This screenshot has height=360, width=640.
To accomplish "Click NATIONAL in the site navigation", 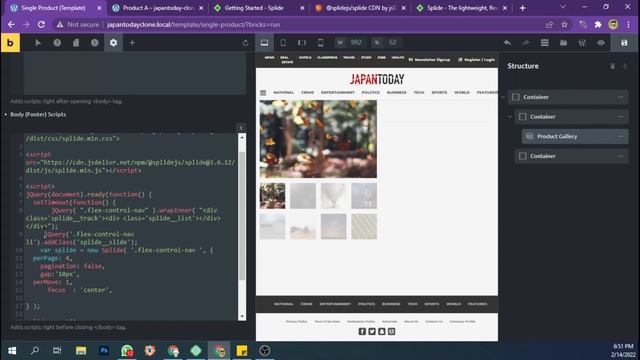I will click(x=284, y=93).
